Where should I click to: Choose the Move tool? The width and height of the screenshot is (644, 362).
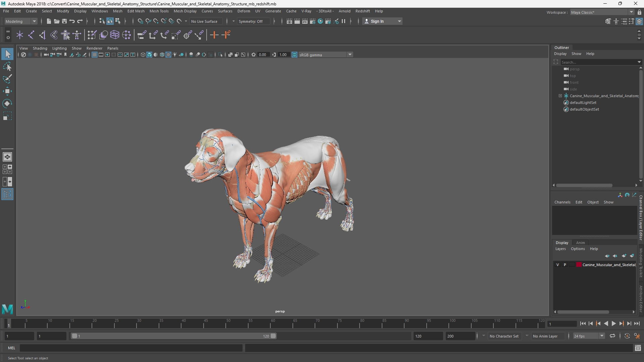[7, 91]
